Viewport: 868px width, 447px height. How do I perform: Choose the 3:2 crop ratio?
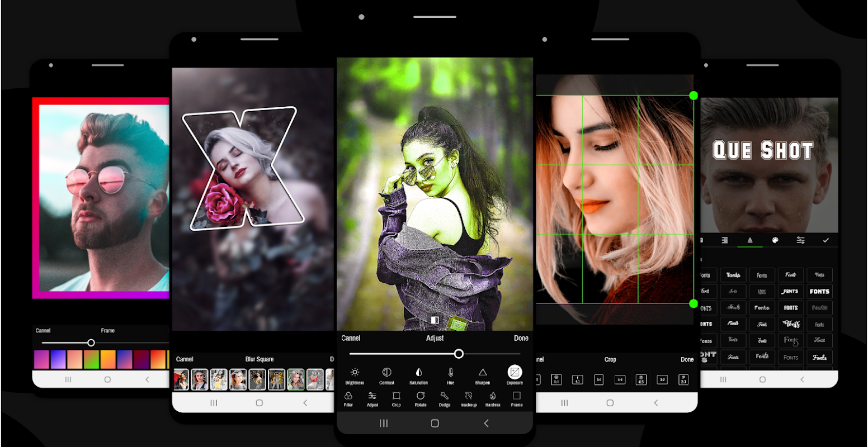click(662, 380)
